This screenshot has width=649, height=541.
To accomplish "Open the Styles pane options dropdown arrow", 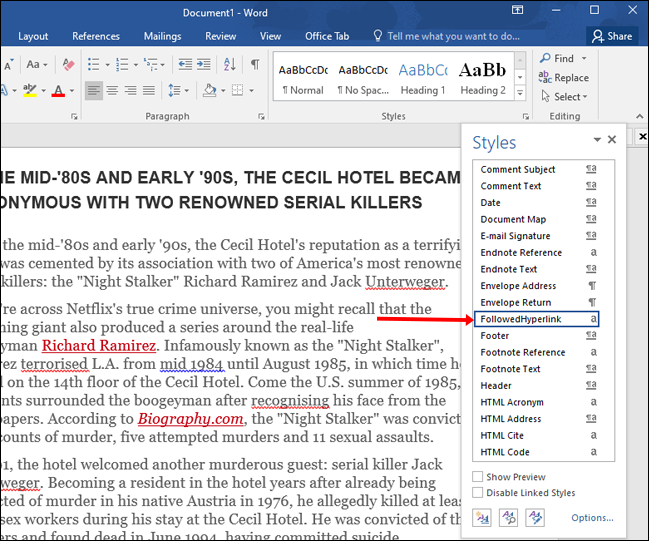I will 597,139.
